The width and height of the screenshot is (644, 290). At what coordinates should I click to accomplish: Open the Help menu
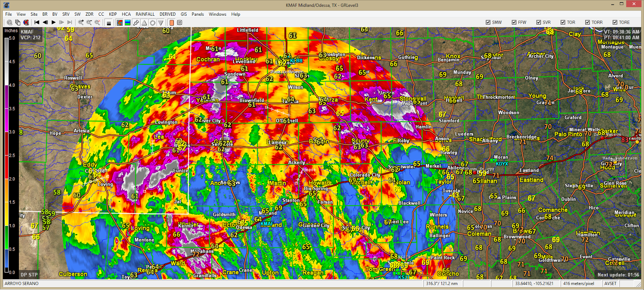236,14
